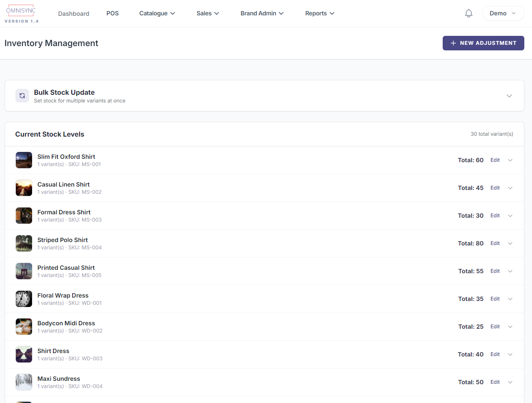Click the "30 total variant(s)" count
Screen dimensions: 532x403
(x=492, y=134)
